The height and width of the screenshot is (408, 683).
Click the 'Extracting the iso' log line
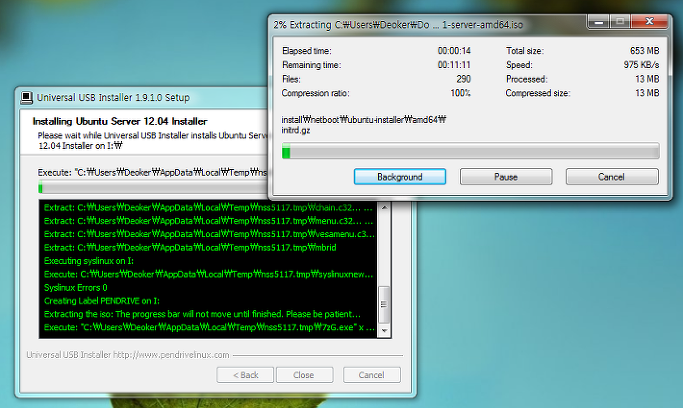click(x=202, y=314)
